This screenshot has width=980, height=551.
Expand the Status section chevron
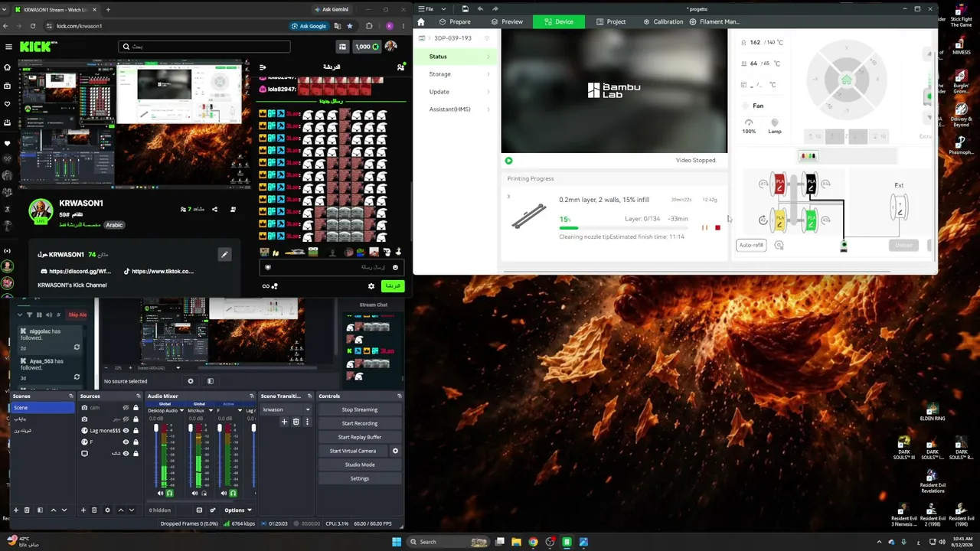coord(488,57)
